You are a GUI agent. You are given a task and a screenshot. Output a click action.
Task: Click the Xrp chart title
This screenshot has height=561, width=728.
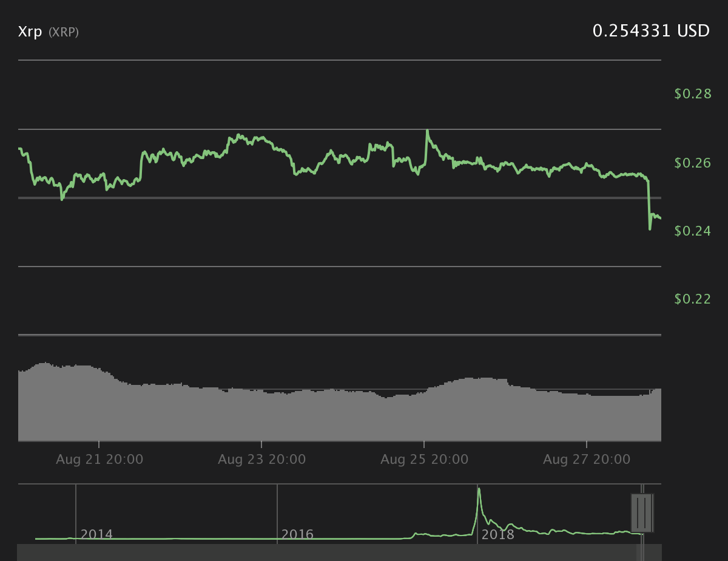[30, 32]
